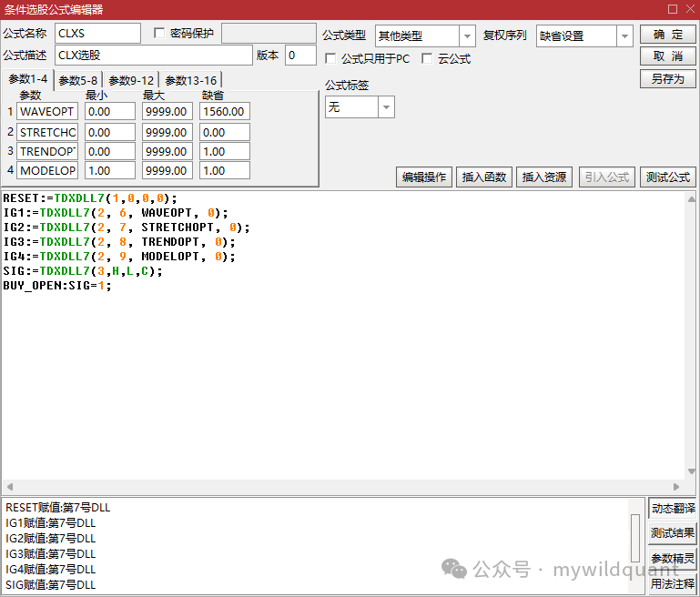Click the MODELOPT parameter name field

point(47,170)
